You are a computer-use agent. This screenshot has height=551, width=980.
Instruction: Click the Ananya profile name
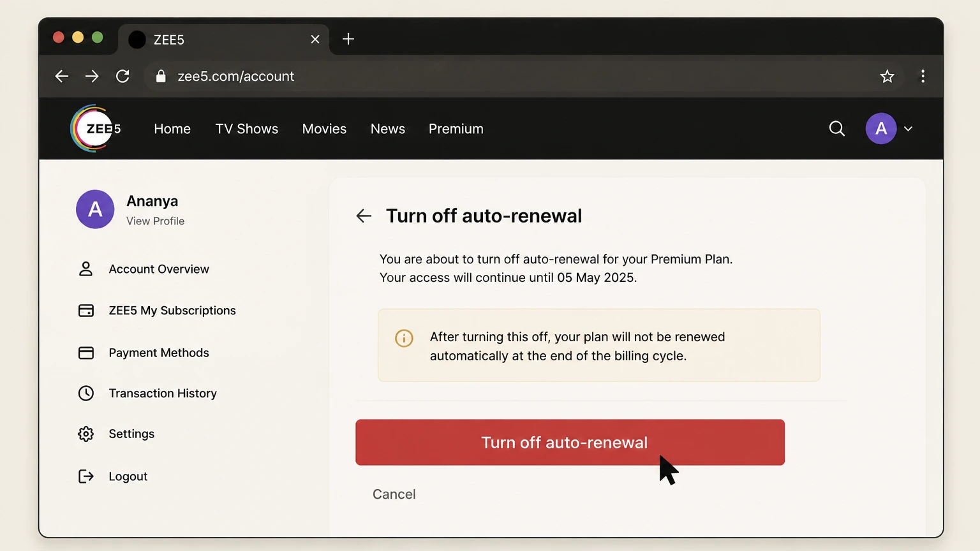(152, 201)
